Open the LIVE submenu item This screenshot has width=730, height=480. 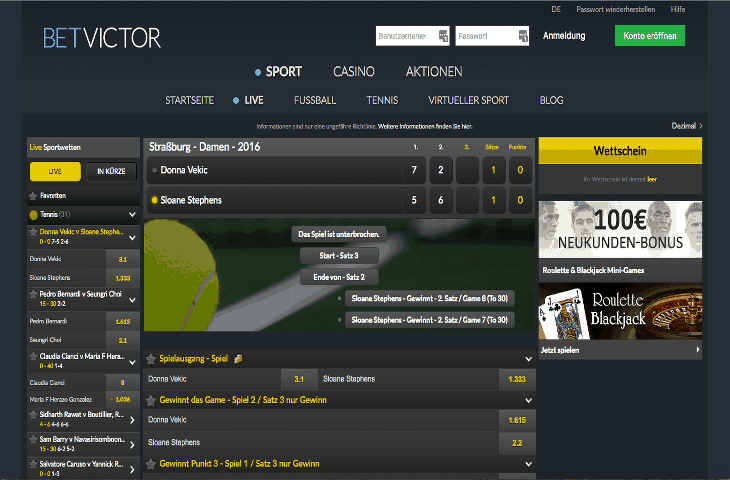coord(254,101)
